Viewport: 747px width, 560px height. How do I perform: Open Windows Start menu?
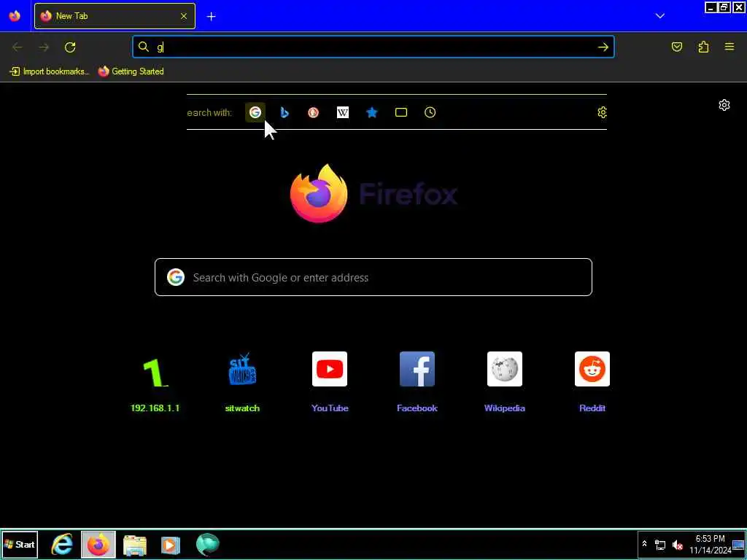[20, 544]
